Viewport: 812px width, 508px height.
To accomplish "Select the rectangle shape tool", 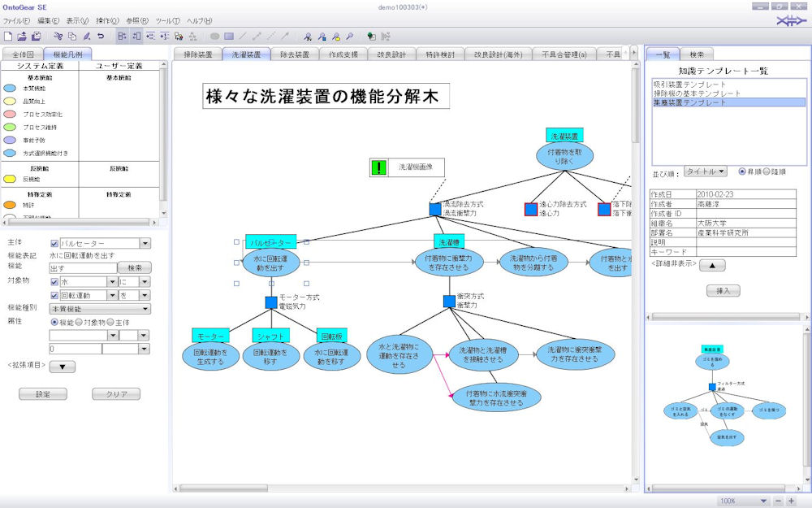I will point(229,36).
